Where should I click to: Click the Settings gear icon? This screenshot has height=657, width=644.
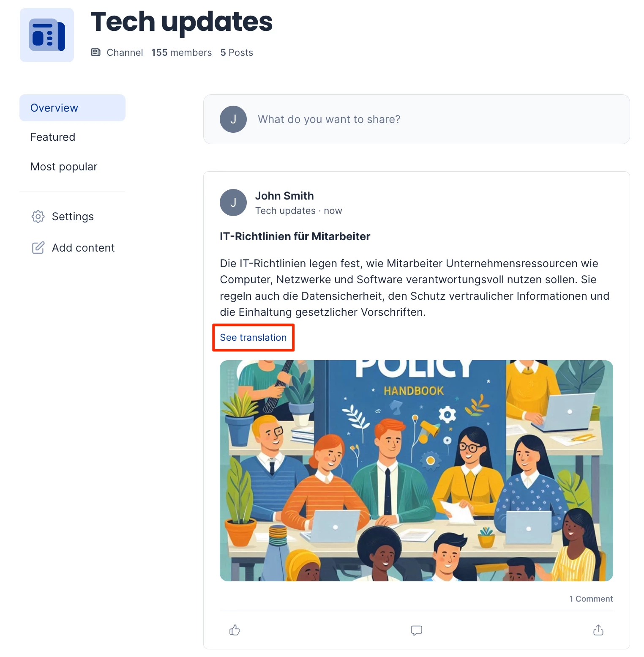pos(38,216)
